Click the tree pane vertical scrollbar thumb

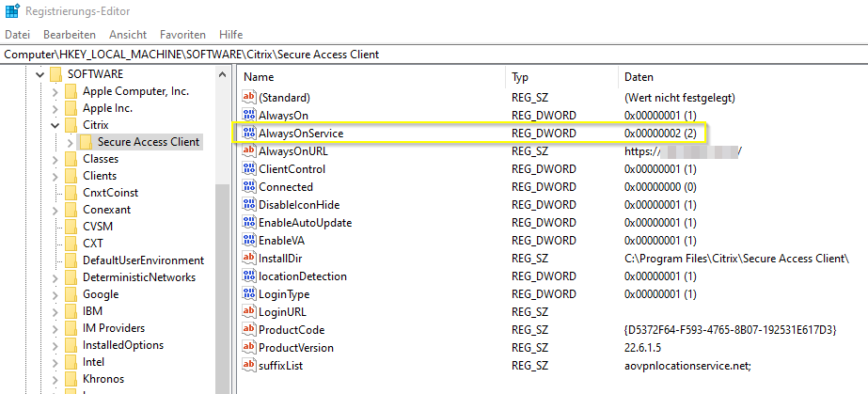coord(222,288)
